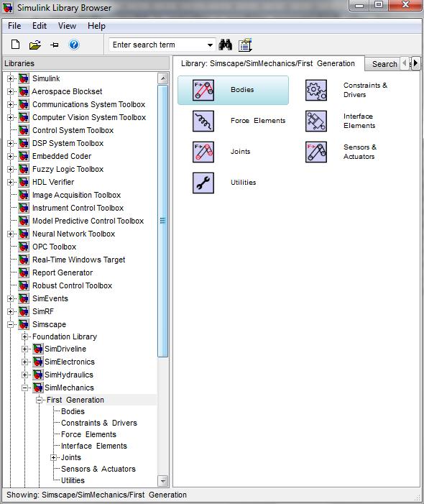Image resolution: width=424 pixels, height=504 pixels.
Task: Click the Report Generator icon
Action: tap(24, 272)
